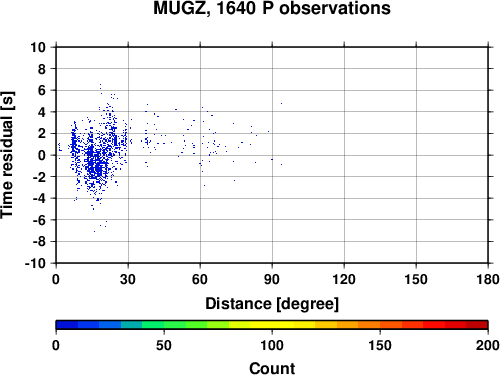Click the yellow segment of the colorbar
This screenshot has height=375, width=500.
tap(272, 325)
